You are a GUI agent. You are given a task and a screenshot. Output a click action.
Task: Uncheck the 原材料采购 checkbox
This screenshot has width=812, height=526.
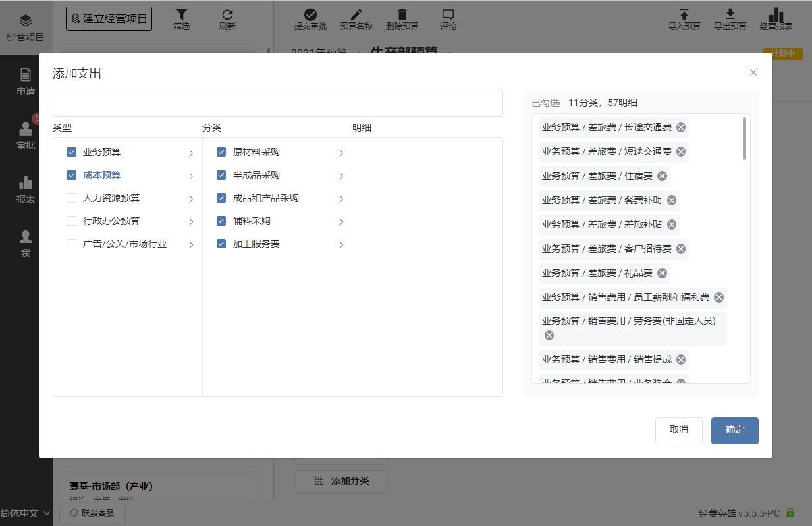click(x=221, y=152)
